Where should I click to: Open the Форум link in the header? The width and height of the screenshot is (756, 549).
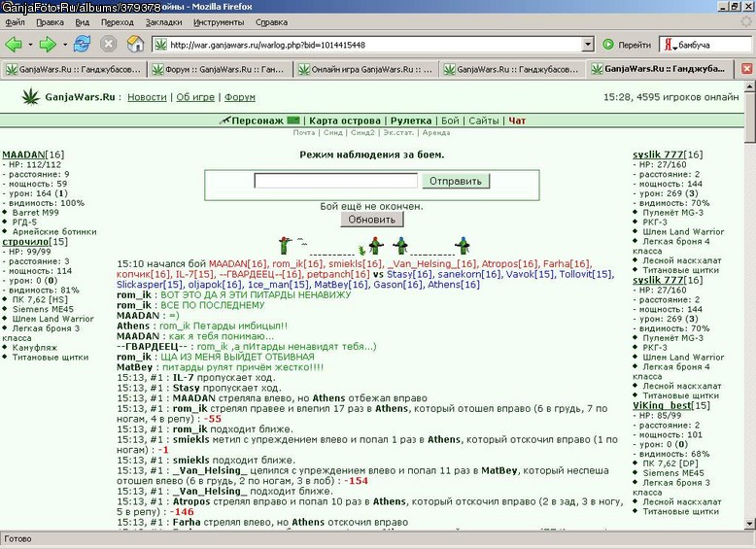point(240,97)
